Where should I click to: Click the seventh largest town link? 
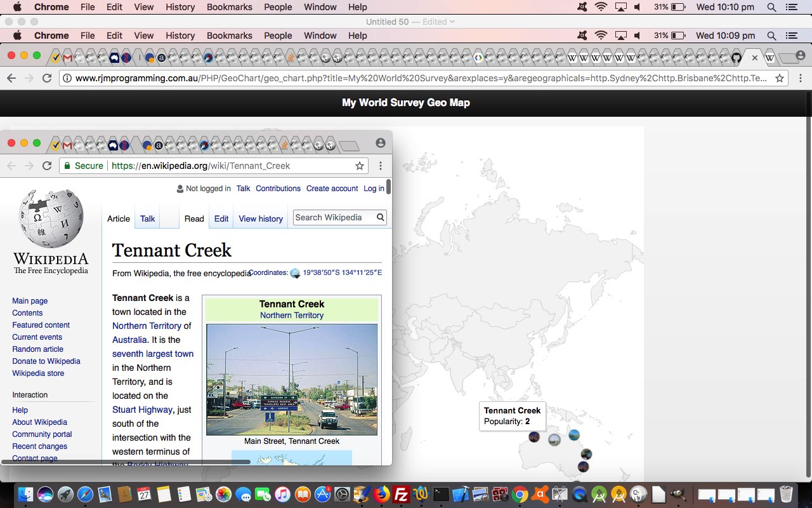[x=153, y=354]
